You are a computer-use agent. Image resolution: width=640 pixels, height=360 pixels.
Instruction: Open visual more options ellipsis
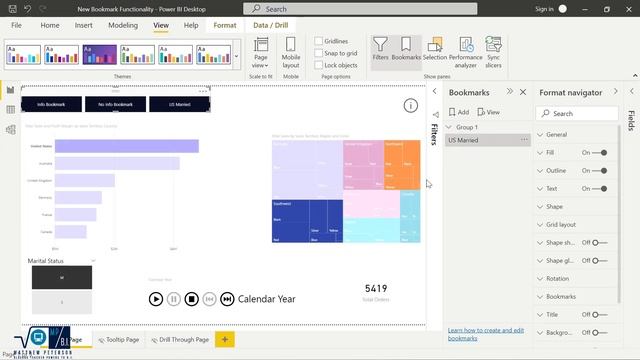(x=203, y=91)
